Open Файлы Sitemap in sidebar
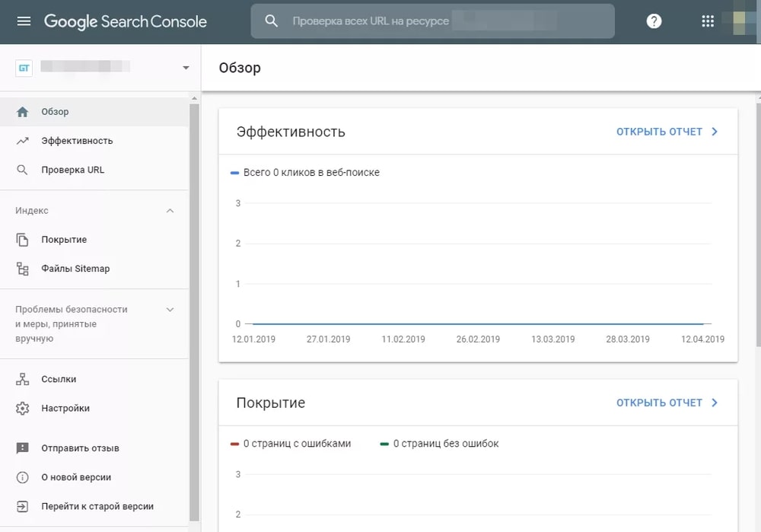The height and width of the screenshot is (532, 761). [94, 269]
